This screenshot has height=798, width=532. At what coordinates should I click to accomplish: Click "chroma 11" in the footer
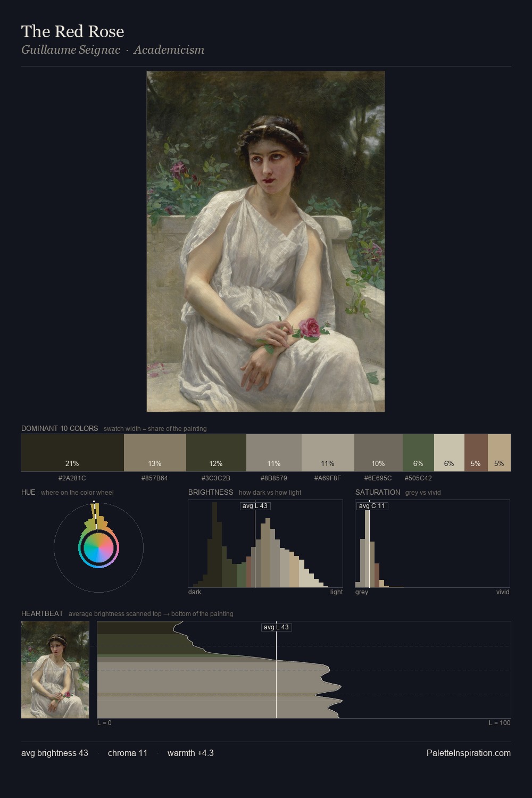tap(128, 753)
